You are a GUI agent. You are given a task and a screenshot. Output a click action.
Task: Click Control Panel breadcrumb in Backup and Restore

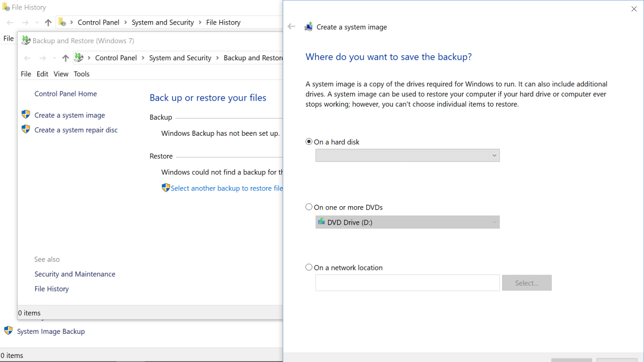(116, 58)
